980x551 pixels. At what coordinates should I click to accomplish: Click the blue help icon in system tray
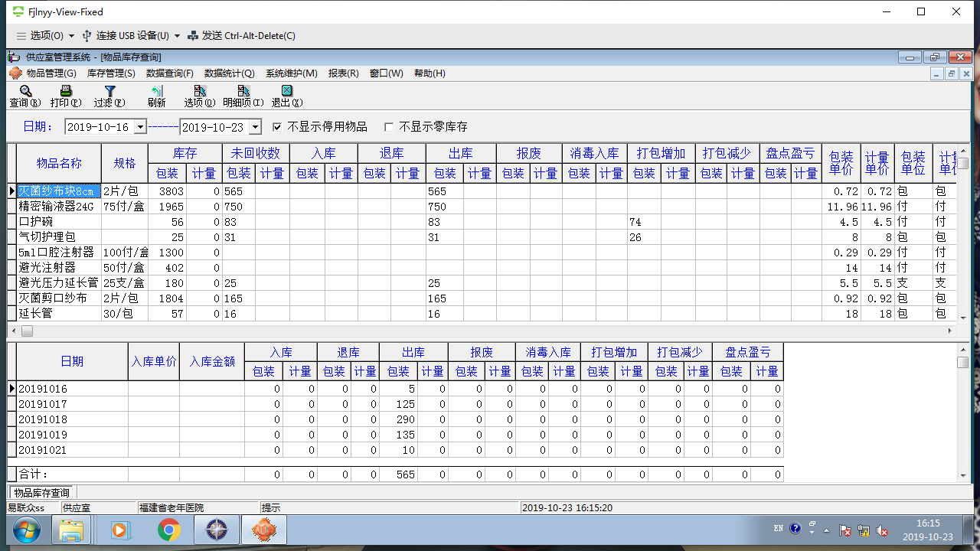[795, 529]
